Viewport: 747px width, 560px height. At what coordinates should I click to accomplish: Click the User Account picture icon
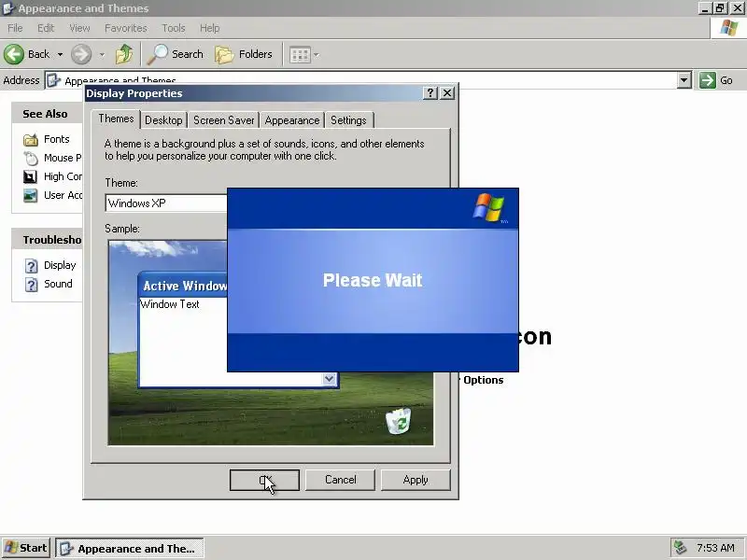pyautogui.click(x=30, y=196)
